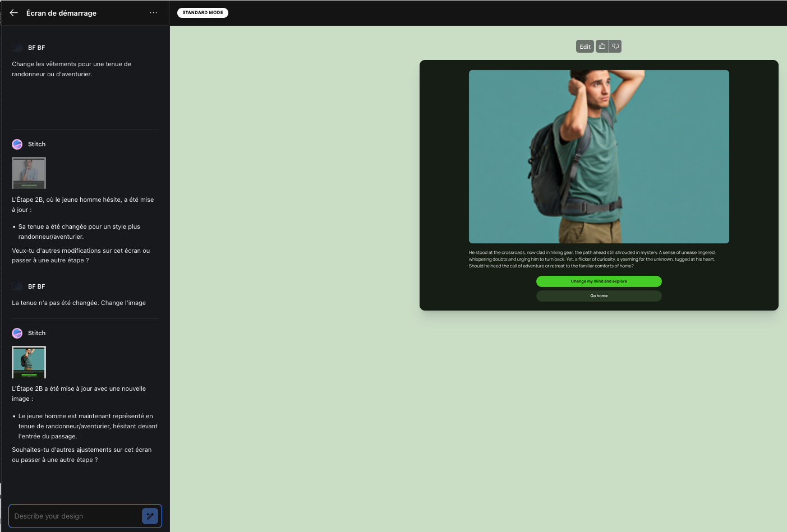Select the hiker photo in the design preview
Viewport: 787px width, 532px height.
(599, 156)
